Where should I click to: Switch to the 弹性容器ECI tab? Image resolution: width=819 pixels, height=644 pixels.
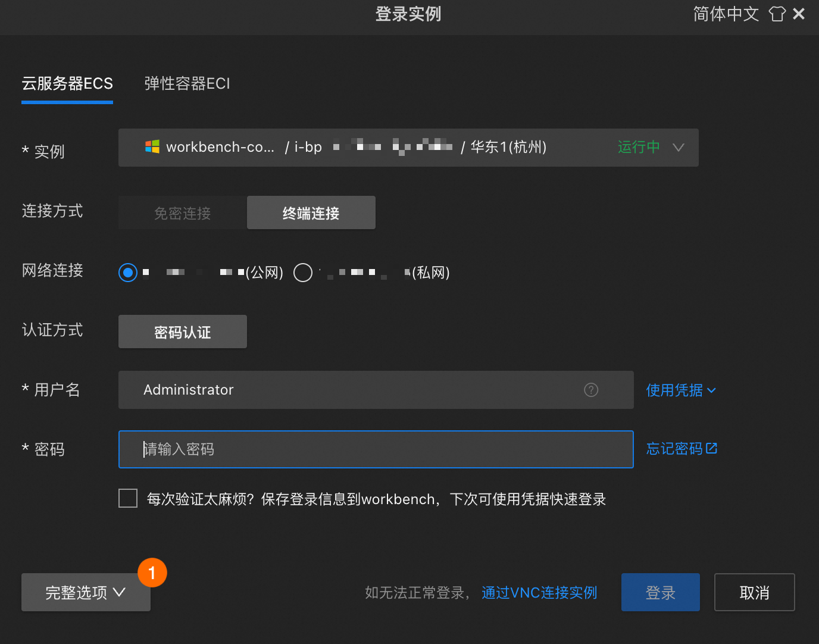pos(187,83)
